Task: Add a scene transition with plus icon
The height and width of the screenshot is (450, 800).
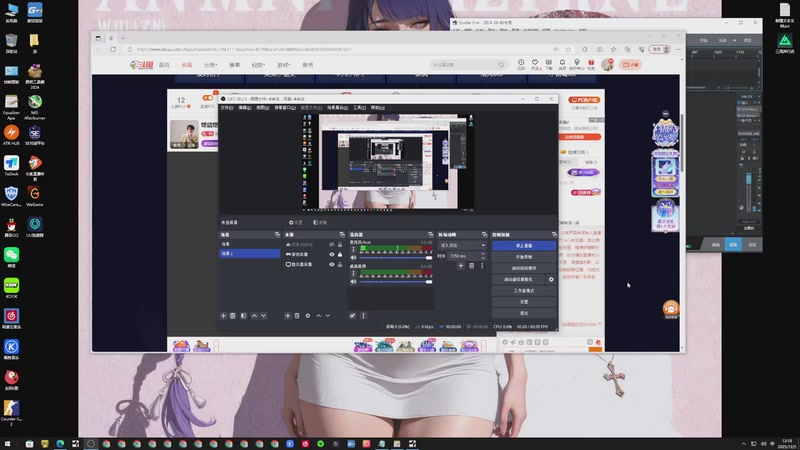Action: click(x=461, y=266)
